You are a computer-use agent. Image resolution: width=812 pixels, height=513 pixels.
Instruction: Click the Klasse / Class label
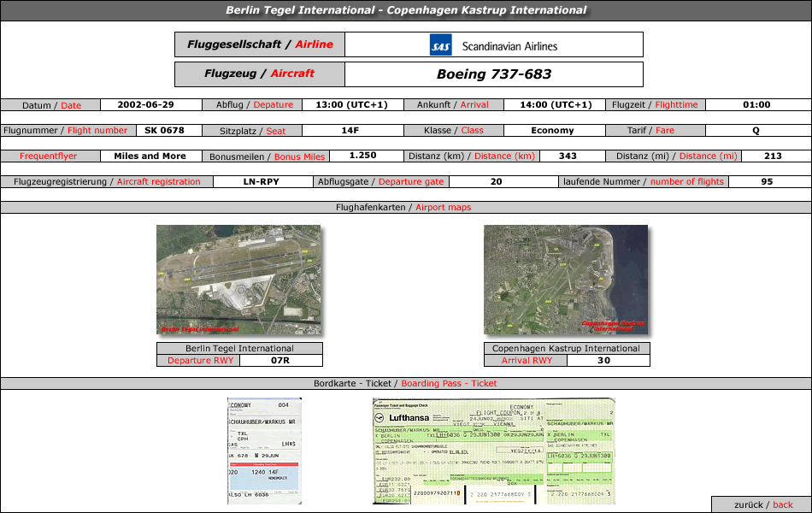pos(453,131)
